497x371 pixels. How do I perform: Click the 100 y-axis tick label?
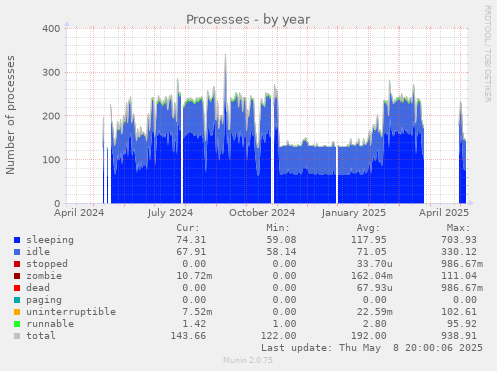coord(51,160)
